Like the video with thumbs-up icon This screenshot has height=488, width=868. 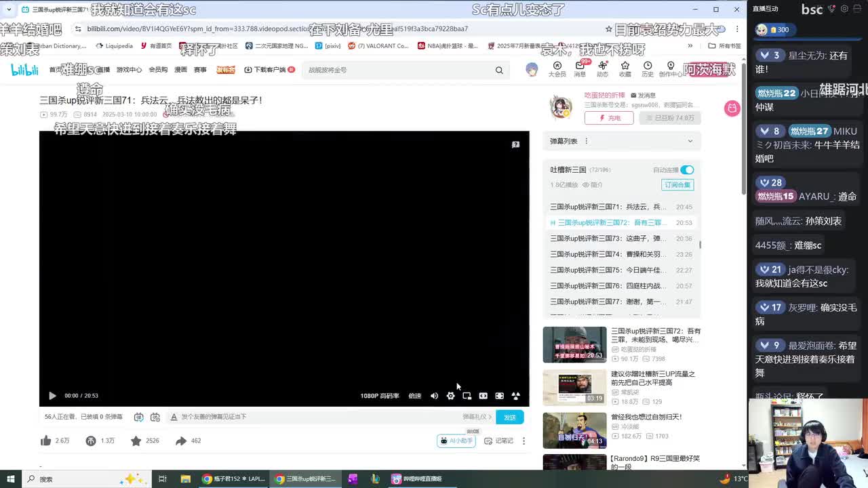[x=45, y=441]
